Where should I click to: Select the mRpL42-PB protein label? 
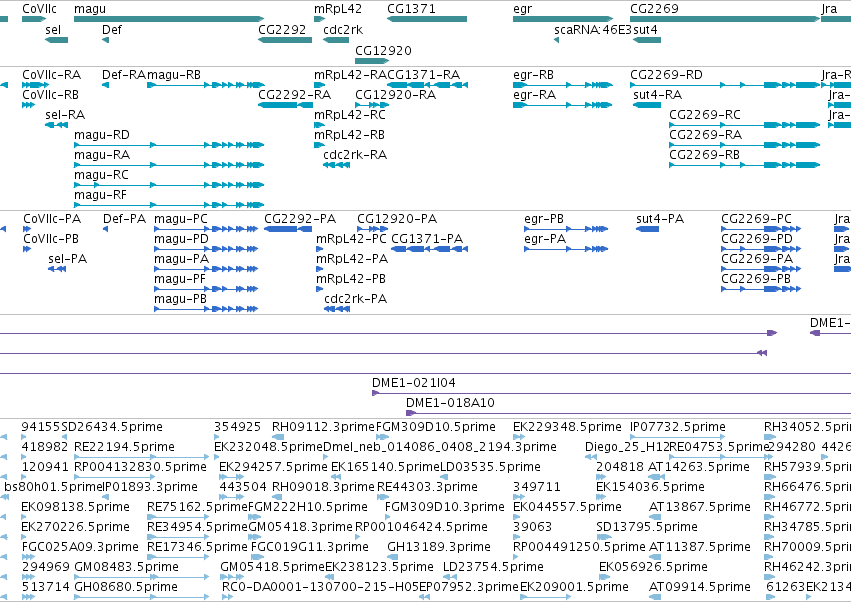point(351,280)
